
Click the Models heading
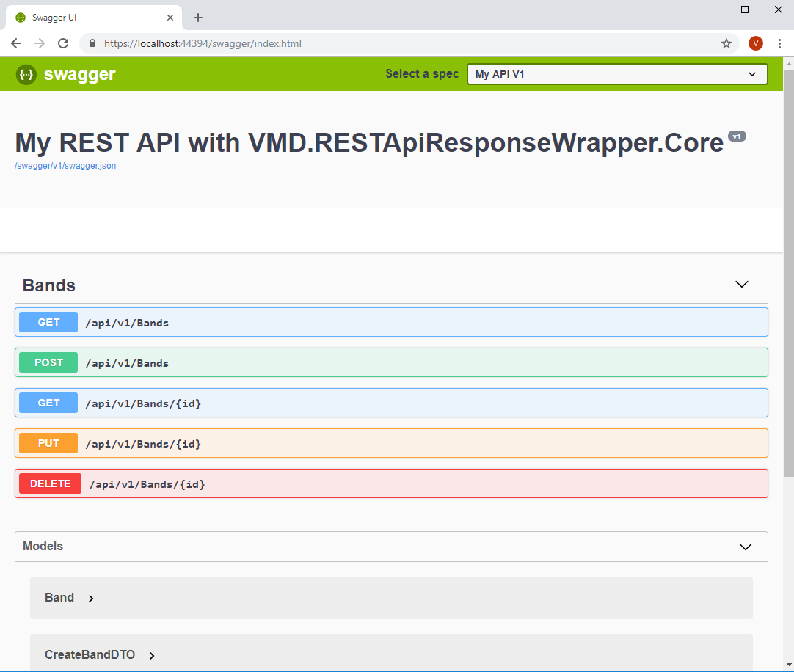coord(43,547)
